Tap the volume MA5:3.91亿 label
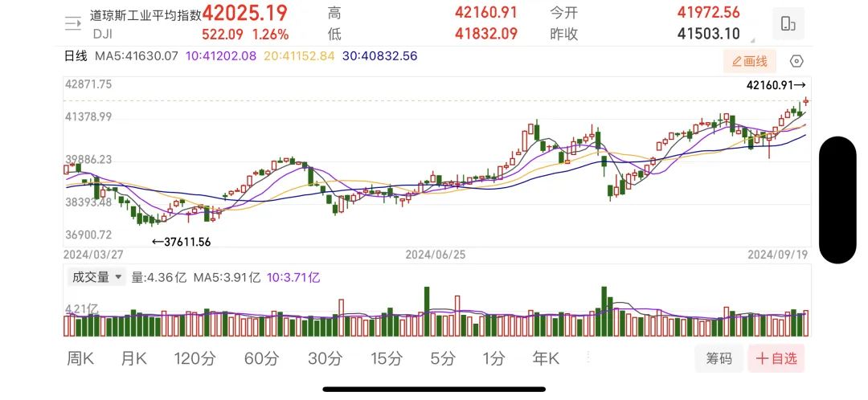Viewport: 868px width, 400px height. pyautogui.click(x=227, y=277)
